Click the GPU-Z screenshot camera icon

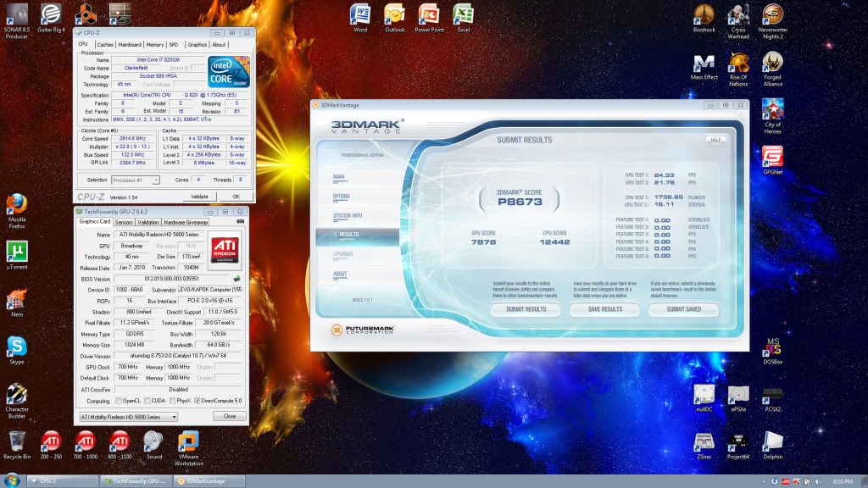pos(240,222)
